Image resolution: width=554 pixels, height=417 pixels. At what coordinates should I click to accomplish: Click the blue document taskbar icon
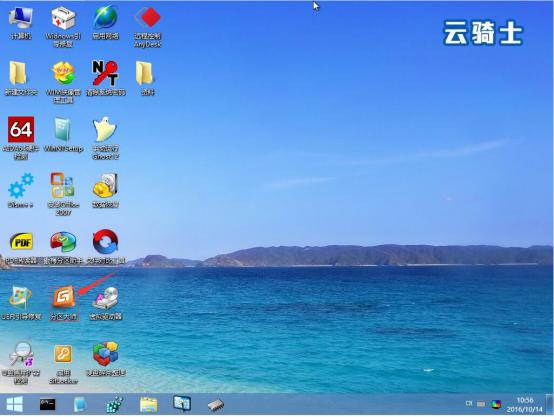coord(80,405)
